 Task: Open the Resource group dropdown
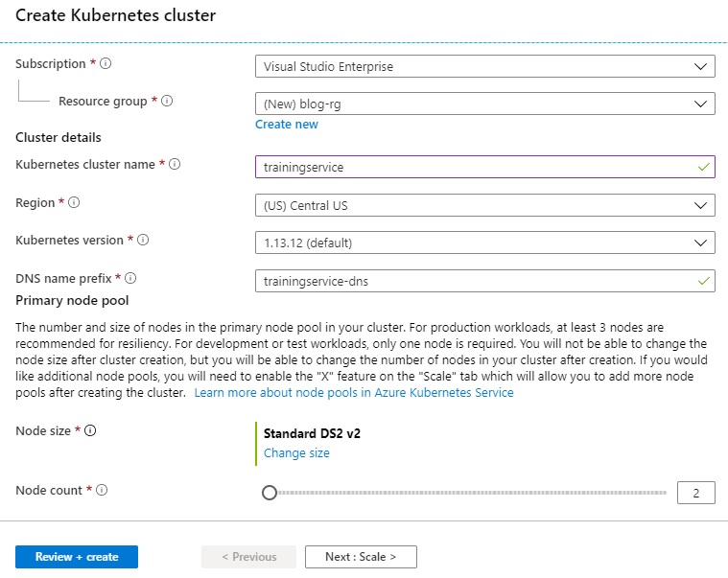tap(484, 104)
